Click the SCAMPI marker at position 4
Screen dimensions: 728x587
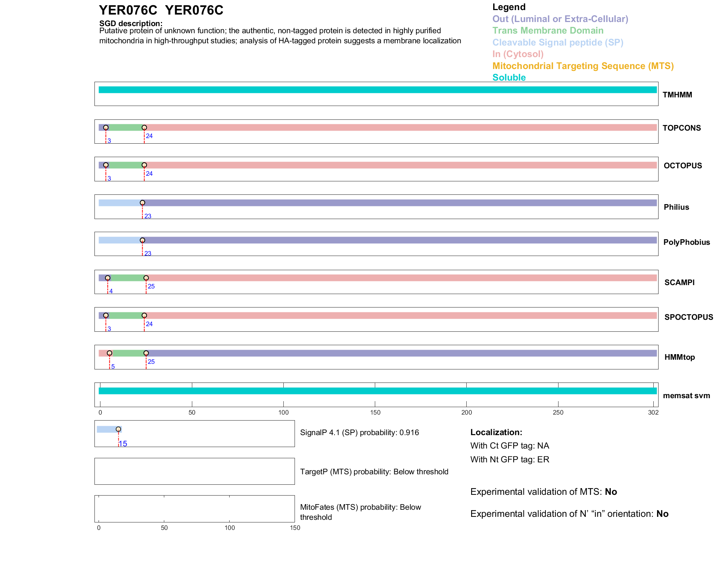point(108,278)
